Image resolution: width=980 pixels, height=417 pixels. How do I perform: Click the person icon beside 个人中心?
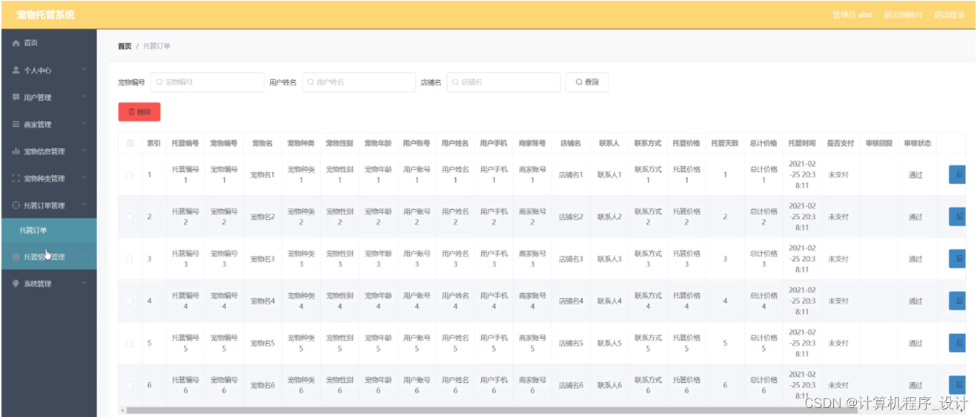click(16, 70)
